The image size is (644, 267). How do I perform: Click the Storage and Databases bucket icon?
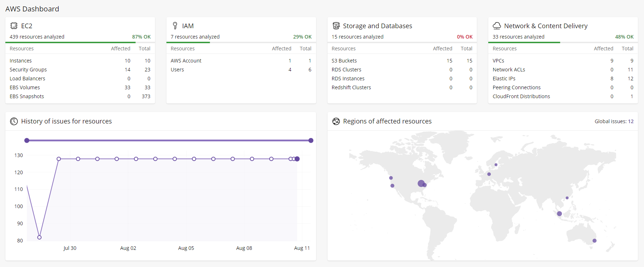(336, 26)
